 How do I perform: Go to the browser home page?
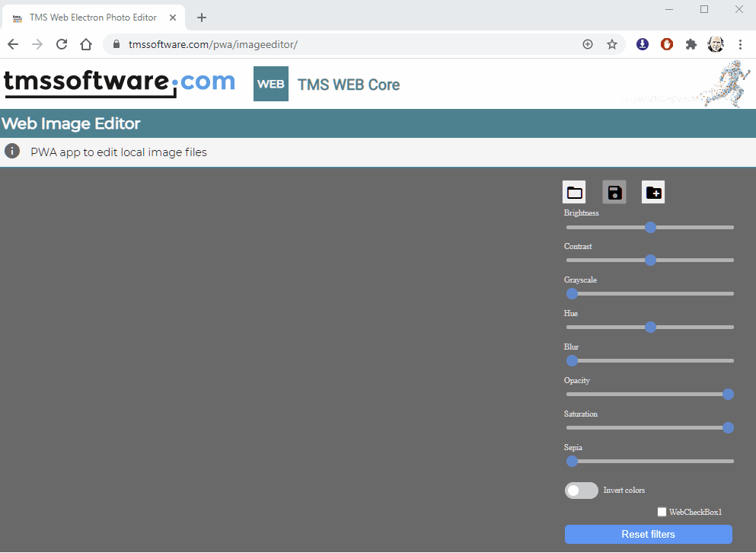[x=86, y=44]
